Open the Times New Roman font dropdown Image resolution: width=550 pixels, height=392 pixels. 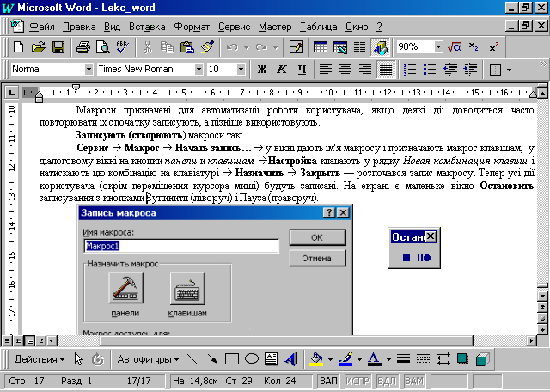(199, 70)
